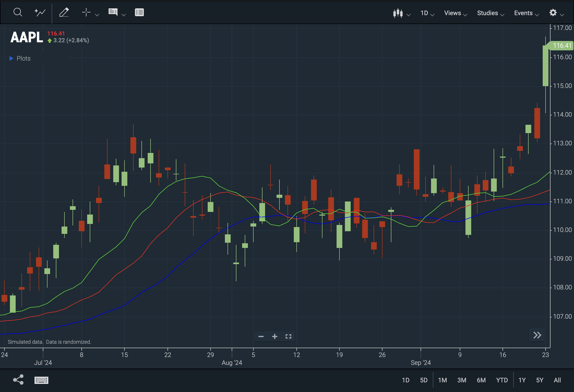Select the 1Y range button

click(x=522, y=380)
